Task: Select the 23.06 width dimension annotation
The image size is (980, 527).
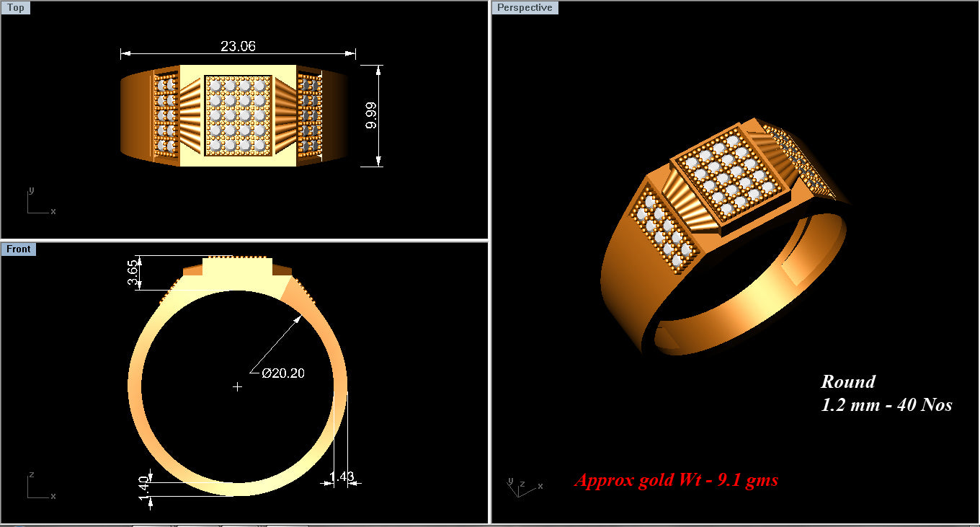Action: pyautogui.click(x=238, y=45)
